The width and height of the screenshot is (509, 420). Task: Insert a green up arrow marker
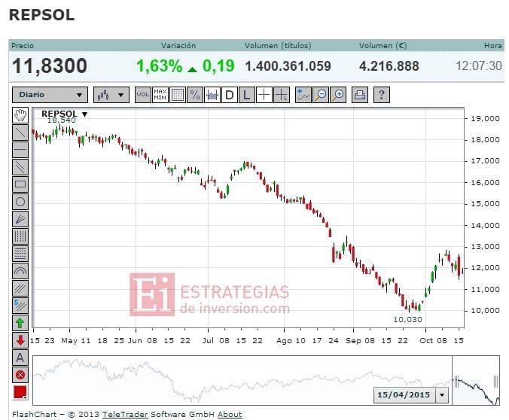(x=20, y=323)
